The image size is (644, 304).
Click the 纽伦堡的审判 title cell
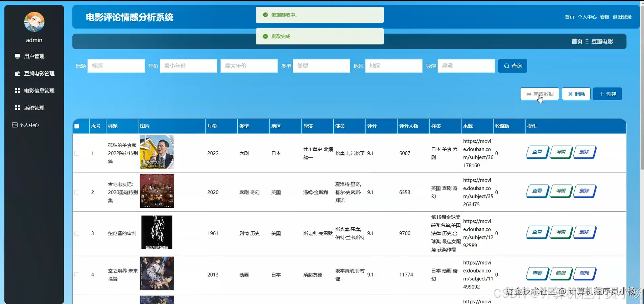(x=122, y=233)
